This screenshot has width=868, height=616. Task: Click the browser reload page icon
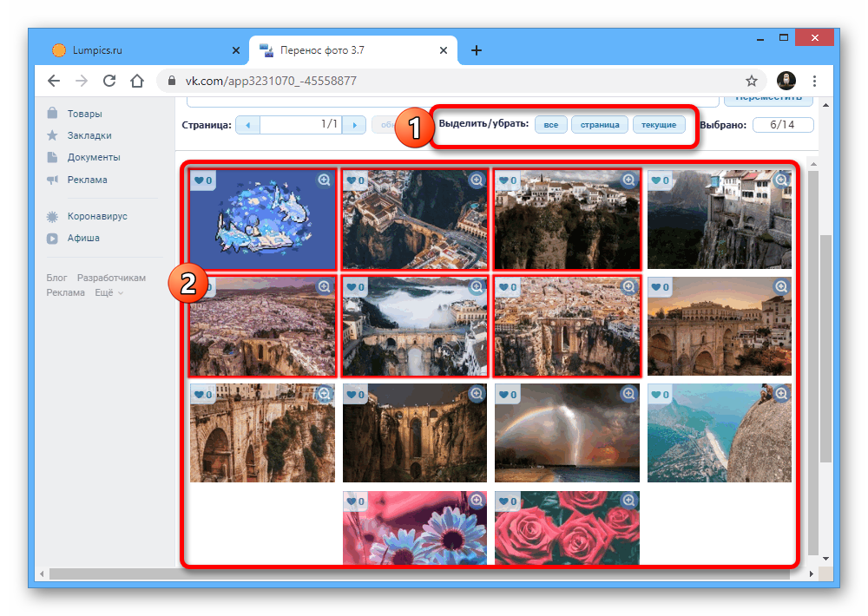[108, 81]
